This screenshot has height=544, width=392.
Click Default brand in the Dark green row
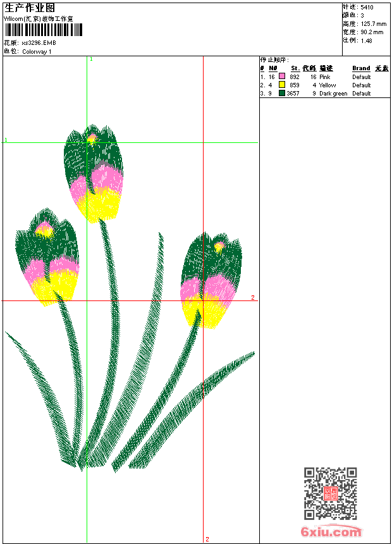[x=362, y=94]
